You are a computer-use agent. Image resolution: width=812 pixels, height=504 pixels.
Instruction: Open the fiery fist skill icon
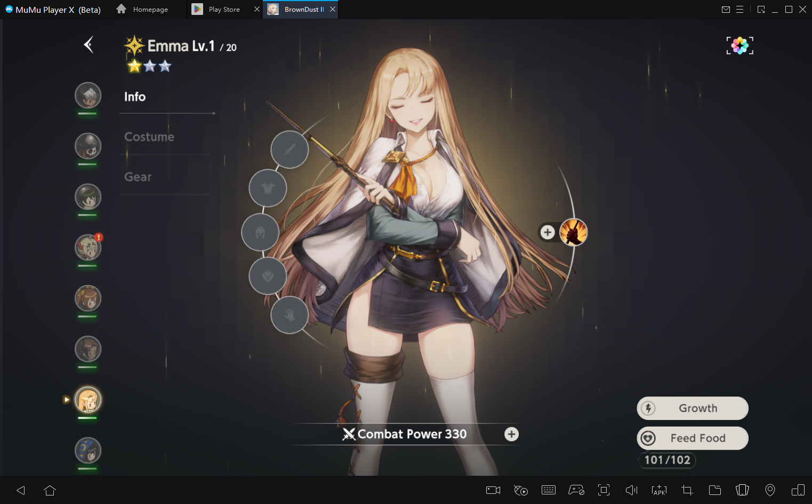pyautogui.click(x=573, y=232)
